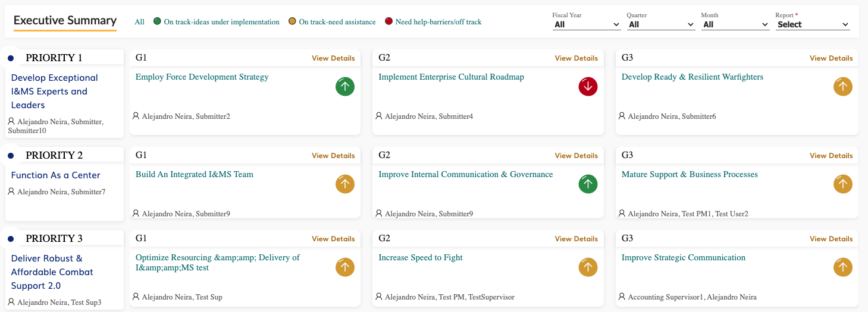Click amber status icon on Improve Strategic Communication
Image resolution: width=868 pixels, height=312 pixels.
point(842,267)
